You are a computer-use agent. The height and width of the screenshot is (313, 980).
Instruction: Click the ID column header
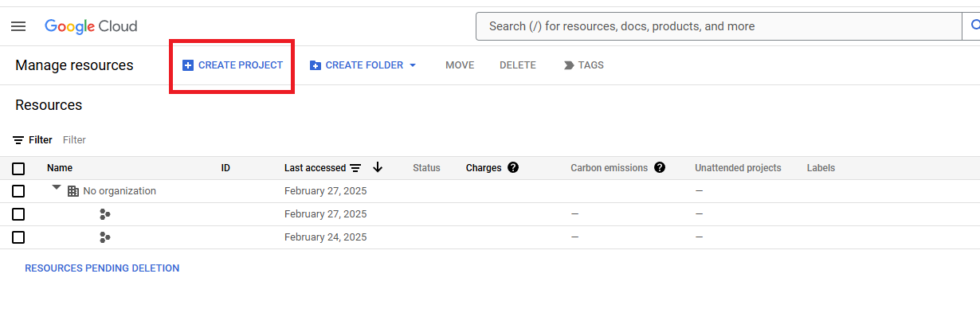[225, 168]
